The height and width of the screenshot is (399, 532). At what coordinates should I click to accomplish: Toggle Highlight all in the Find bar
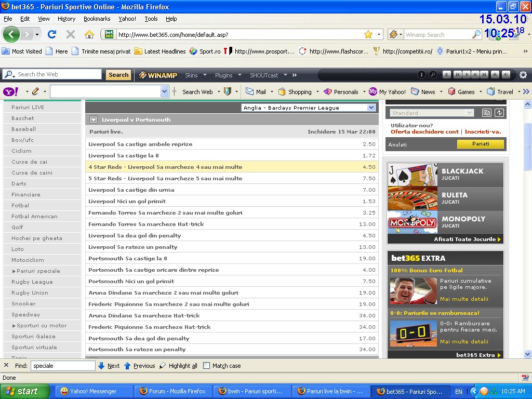[178, 366]
